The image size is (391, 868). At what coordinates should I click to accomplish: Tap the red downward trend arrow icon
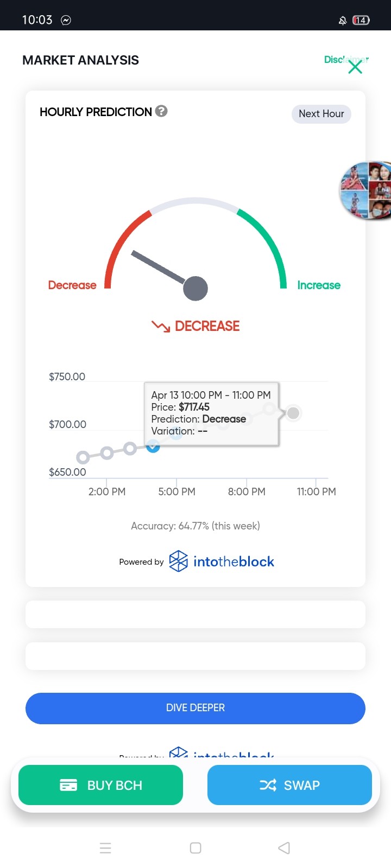click(x=161, y=326)
